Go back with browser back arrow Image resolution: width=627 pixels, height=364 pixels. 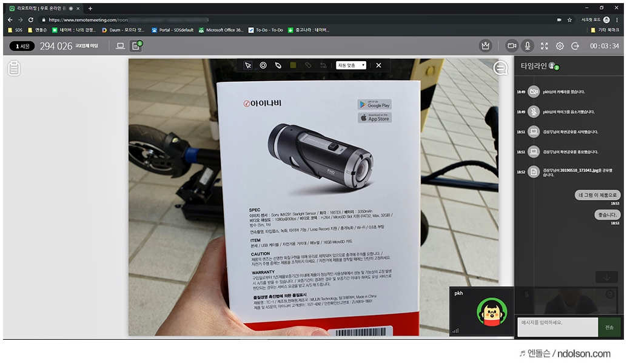10,19
